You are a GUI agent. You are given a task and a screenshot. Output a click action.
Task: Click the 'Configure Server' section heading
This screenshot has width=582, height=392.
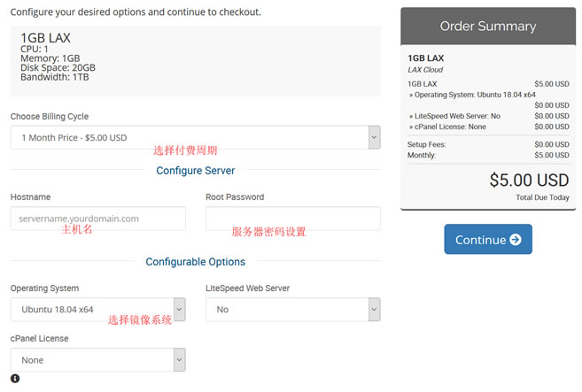195,171
